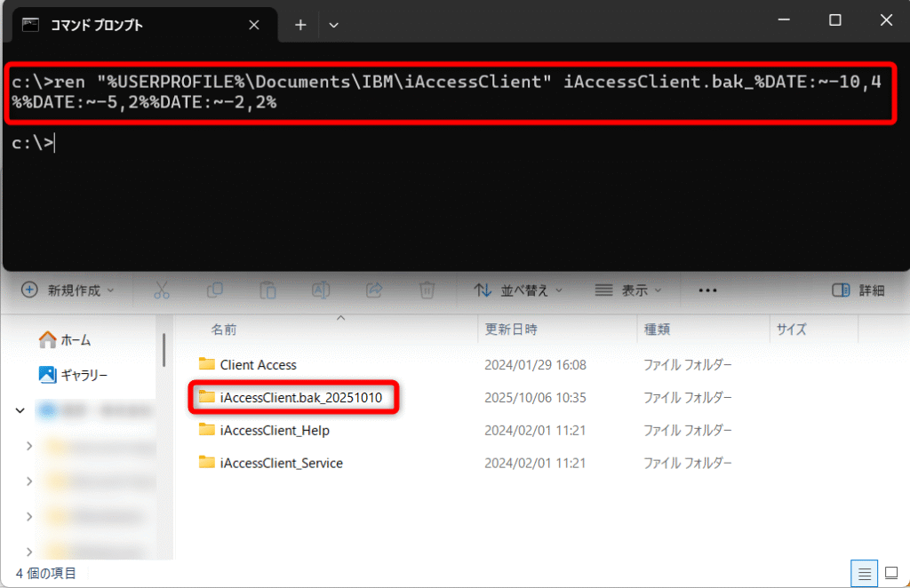Click the Rename icon in toolbar
This screenshot has width=910, height=588.
(x=321, y=290)
